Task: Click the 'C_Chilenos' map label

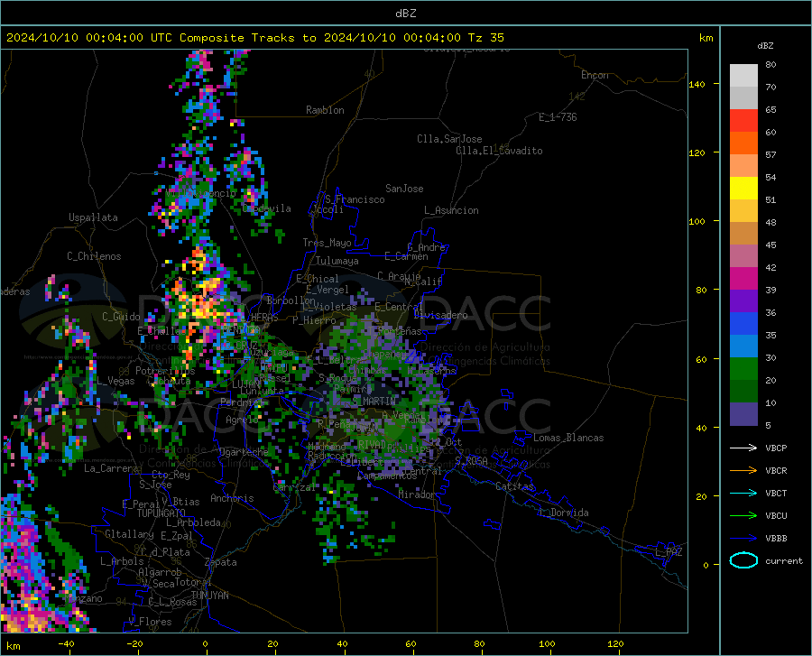Action: [x=94, y=256]
